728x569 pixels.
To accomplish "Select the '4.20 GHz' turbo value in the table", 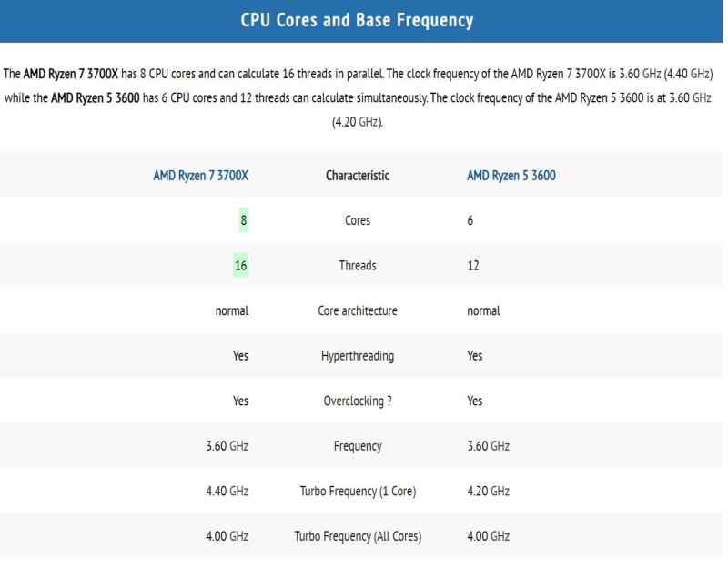I will 488,491.
